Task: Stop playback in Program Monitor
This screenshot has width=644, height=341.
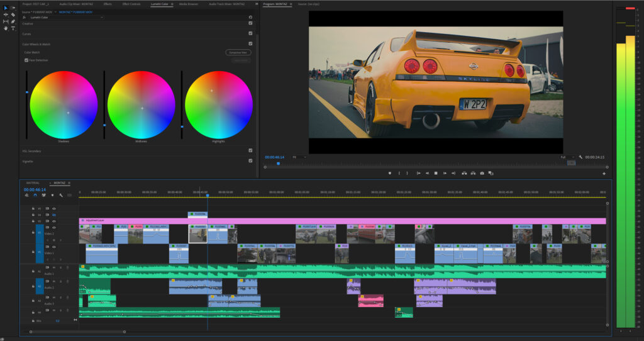Action: click(x=436, y=173)
